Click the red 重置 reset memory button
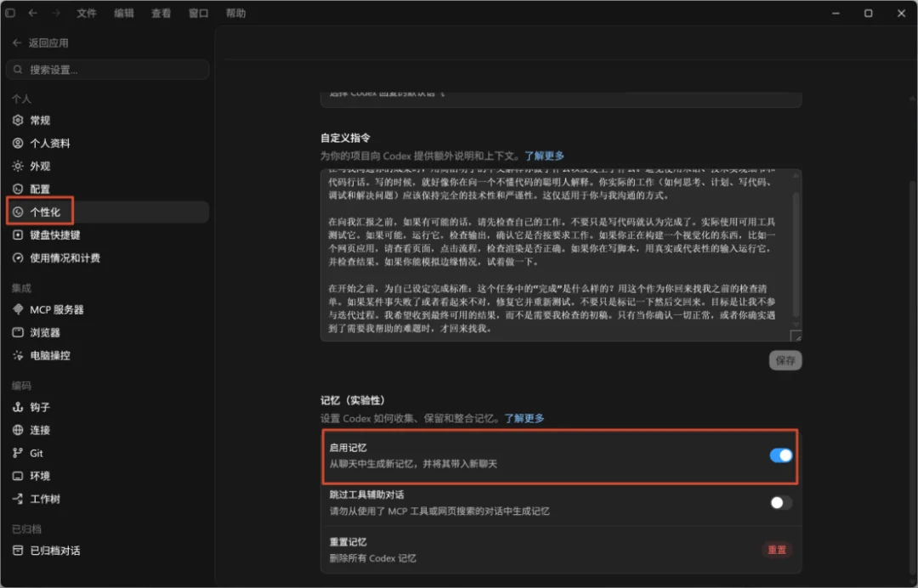The height and width of the screenshot is (588, 918). 777,550
